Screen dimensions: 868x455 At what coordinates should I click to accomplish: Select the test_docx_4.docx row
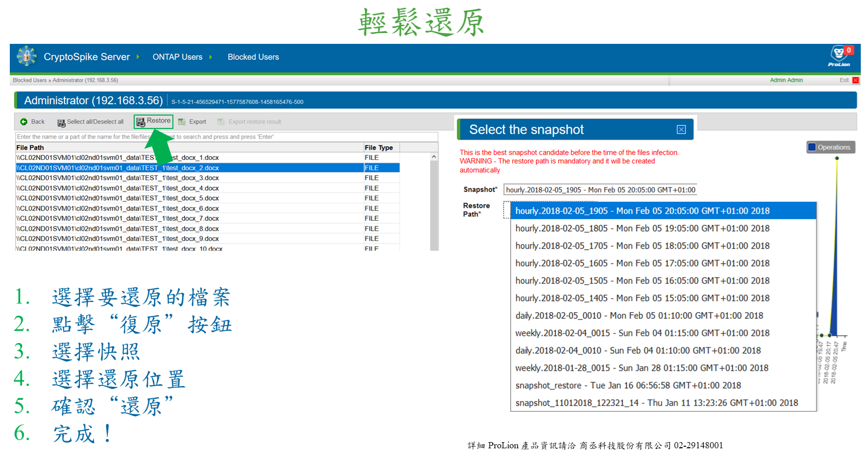click(207, 188)
